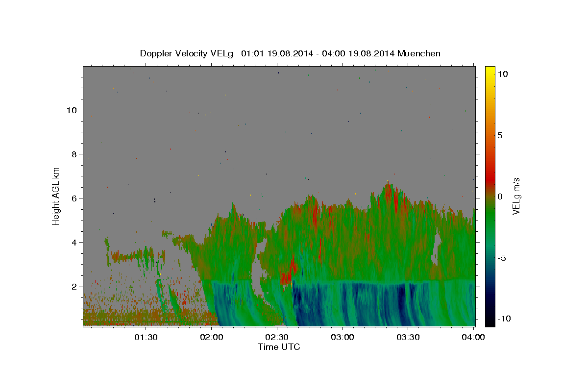Click the 02:00 time tick label
Screen dimensions: 588x392
(212, 337)
